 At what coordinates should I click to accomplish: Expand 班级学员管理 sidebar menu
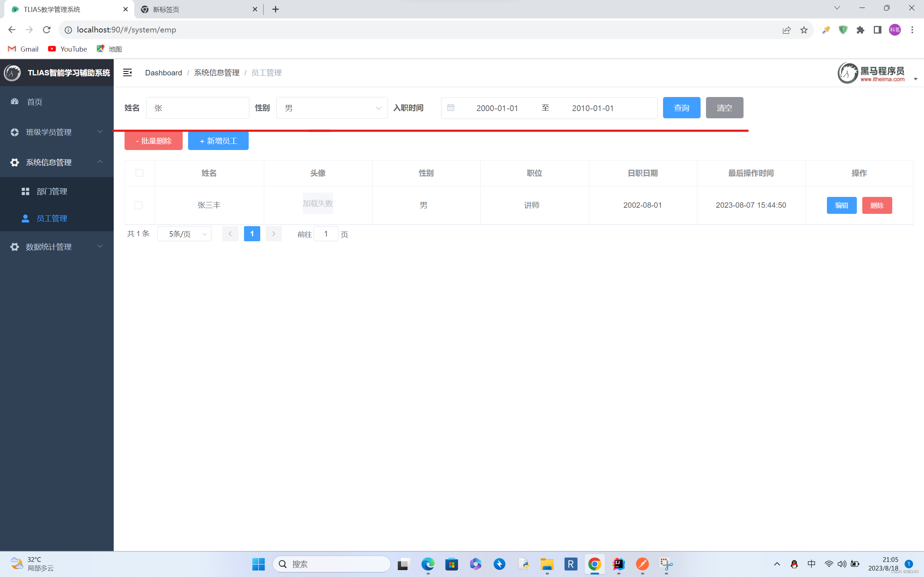click(57, 132)
